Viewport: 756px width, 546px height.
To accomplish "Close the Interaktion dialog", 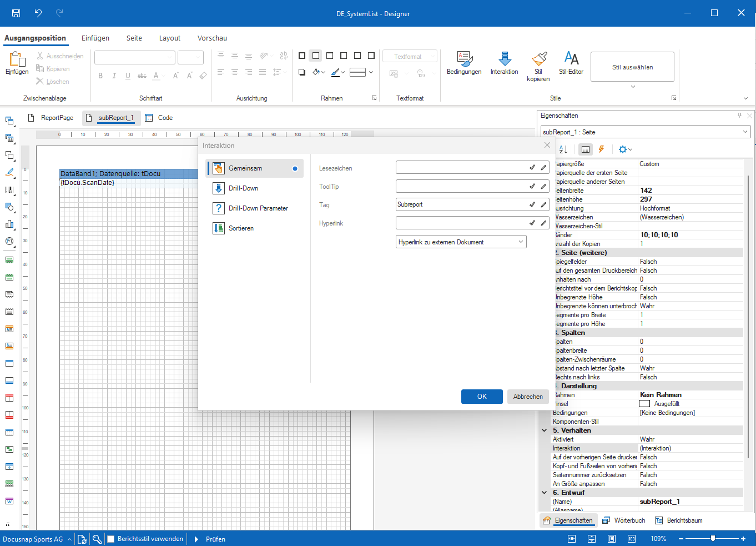I will 547,145.
